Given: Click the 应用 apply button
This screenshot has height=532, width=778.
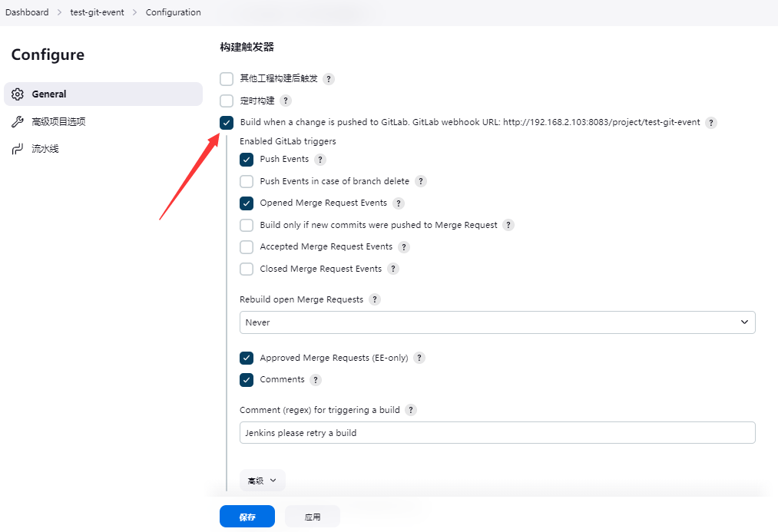Looking at the screenshot, I should point(313,517).
